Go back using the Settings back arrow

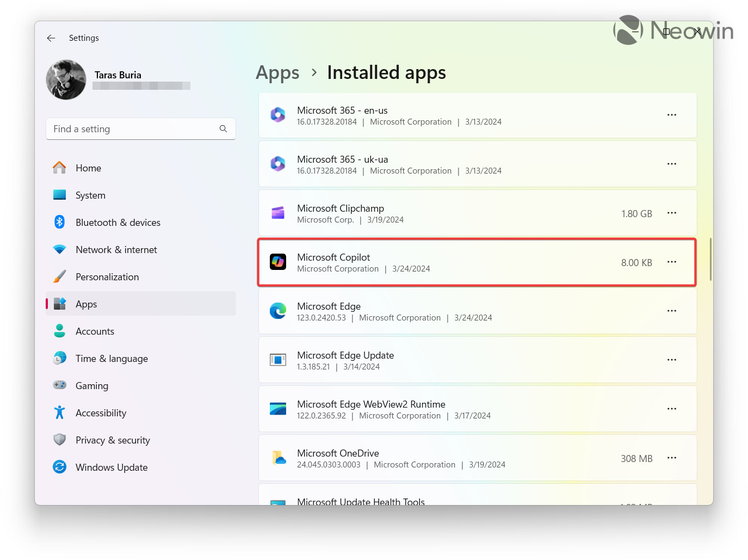(x=51, y=38)
